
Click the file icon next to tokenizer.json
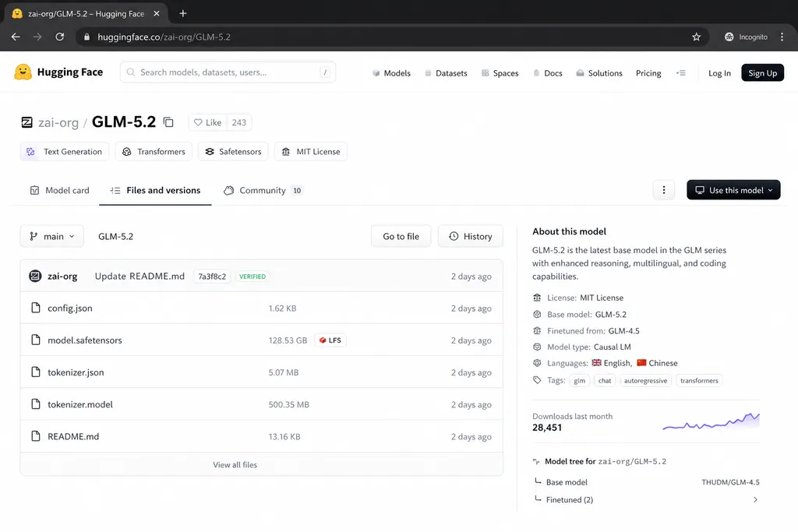pyautogui.click(x=36, y=372)
